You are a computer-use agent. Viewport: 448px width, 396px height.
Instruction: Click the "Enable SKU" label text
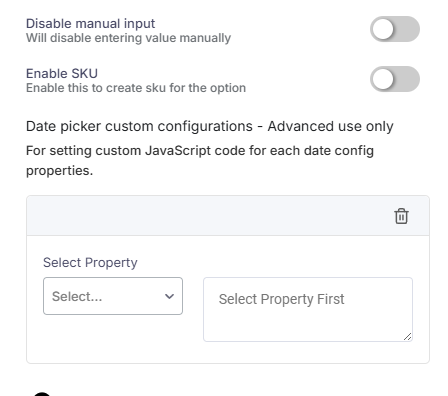click(62, 73)
